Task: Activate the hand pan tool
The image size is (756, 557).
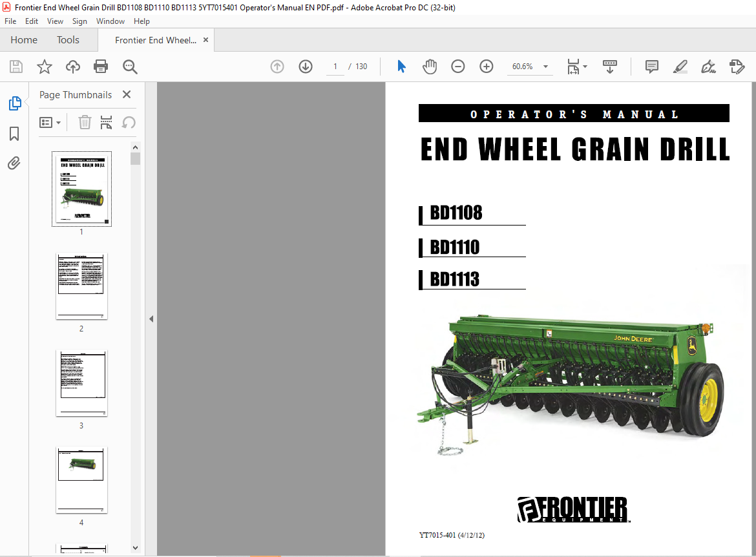Action: coord(429,67)
